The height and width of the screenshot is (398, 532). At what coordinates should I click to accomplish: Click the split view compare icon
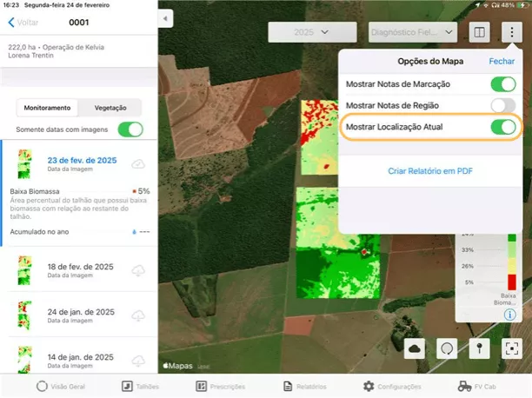point(479,32)
